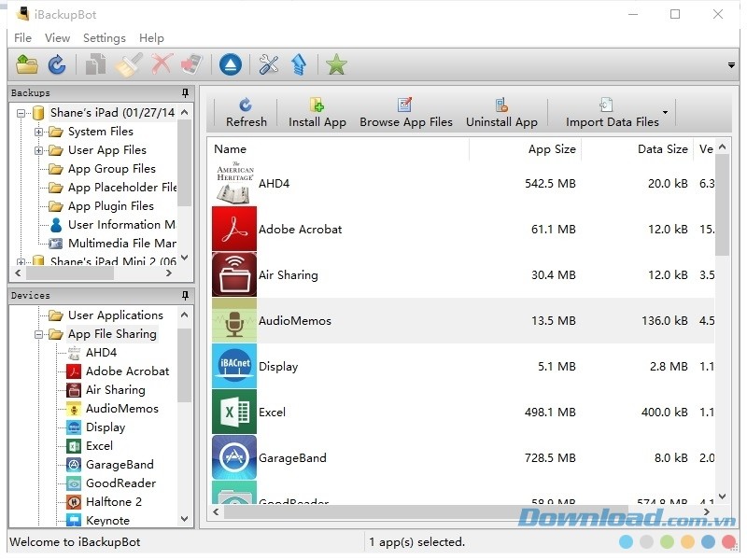
Task: Sort the list by App Size column
Action: click(551, 149)
